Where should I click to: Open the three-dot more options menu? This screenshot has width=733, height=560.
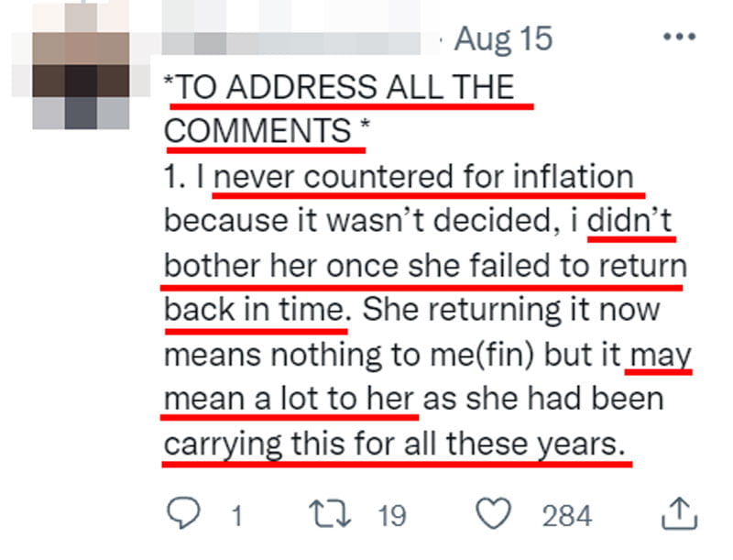[x=680, y=37]
